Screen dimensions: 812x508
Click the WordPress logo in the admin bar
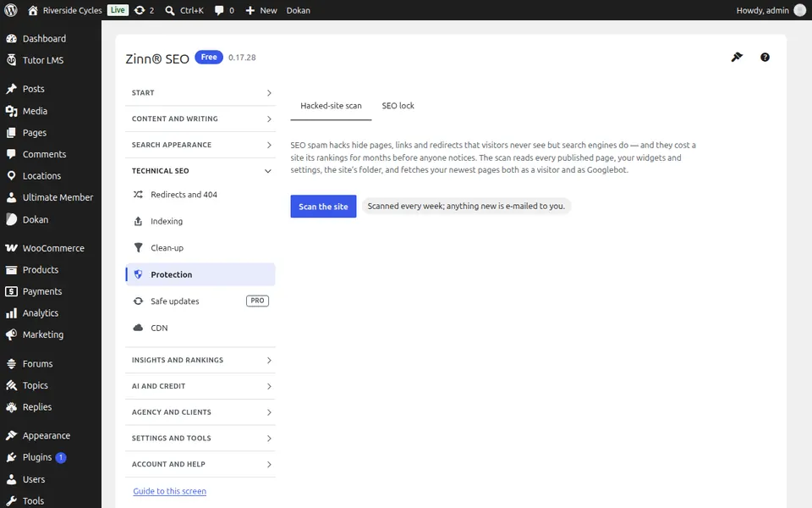click(x=11, y=10)
